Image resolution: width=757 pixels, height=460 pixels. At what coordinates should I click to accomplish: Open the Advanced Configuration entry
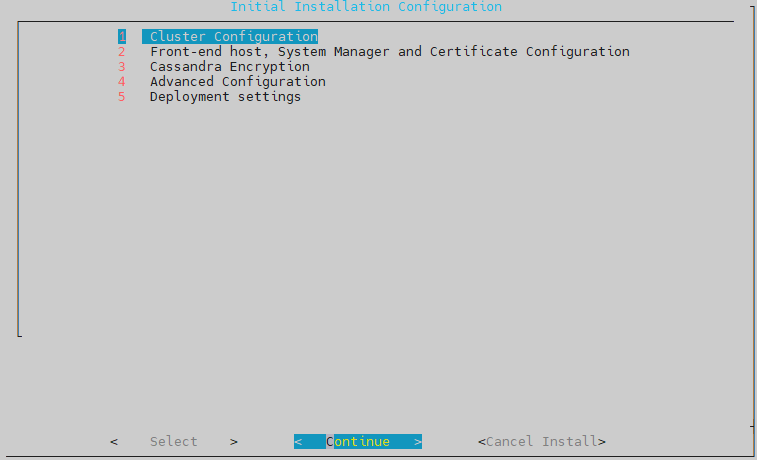[x=237, y=82]
